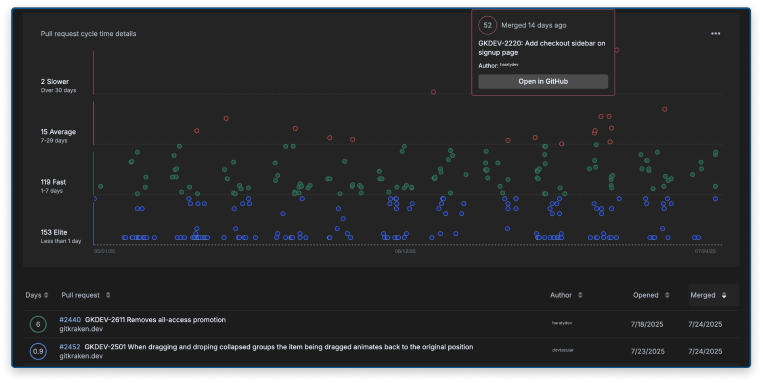Select the 2 Slower category label
Screen dimensions: 763x383
(x=55, y=82)
